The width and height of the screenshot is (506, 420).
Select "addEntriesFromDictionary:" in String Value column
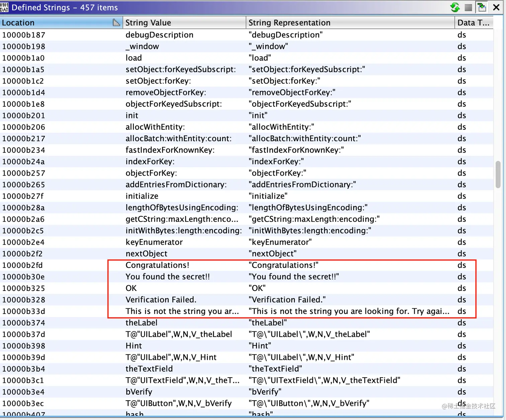pos(176,185)
